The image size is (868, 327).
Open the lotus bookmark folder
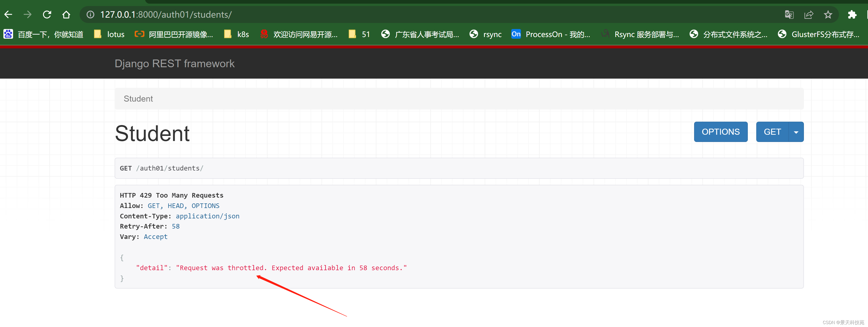[x=109, y=34]
